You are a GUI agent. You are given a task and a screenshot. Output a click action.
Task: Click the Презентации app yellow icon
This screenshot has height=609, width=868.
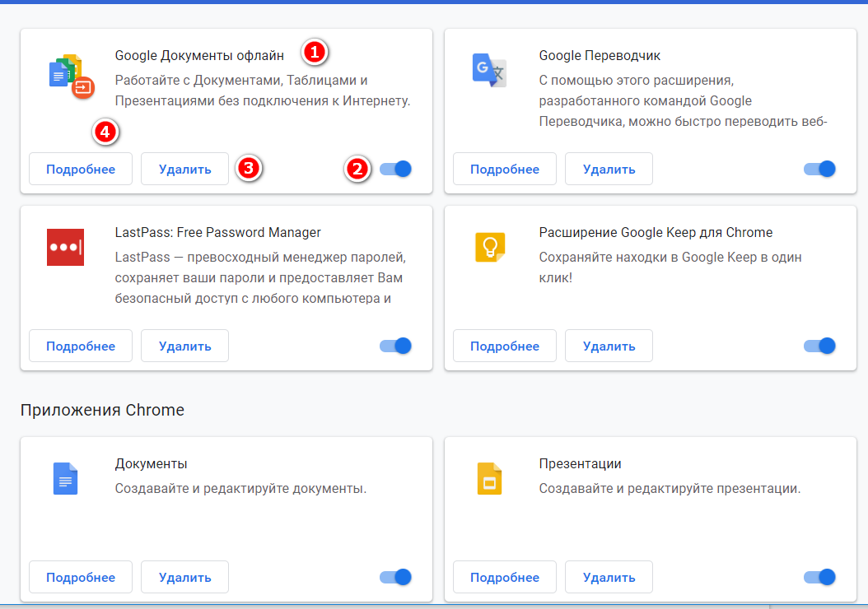coord(489,478)
